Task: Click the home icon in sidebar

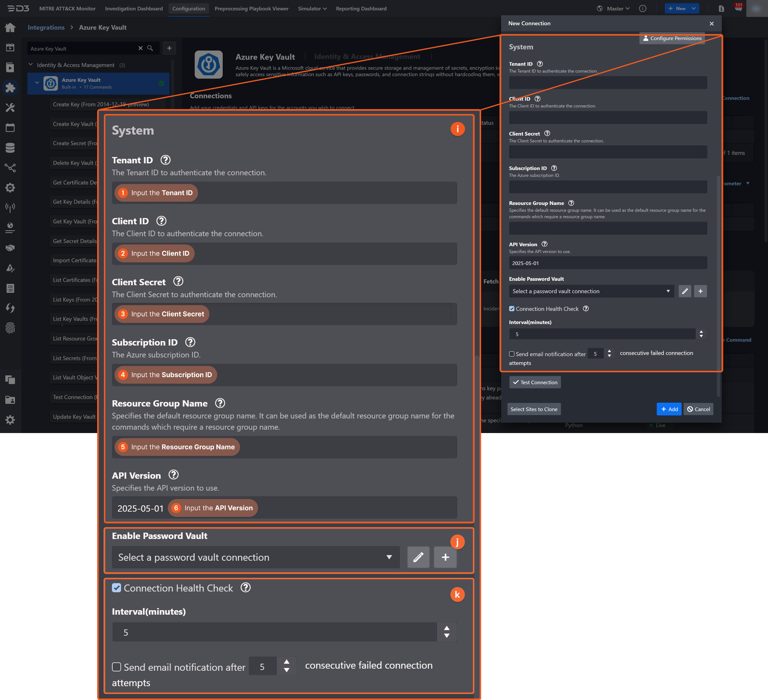Action: [x=10, y=28]
